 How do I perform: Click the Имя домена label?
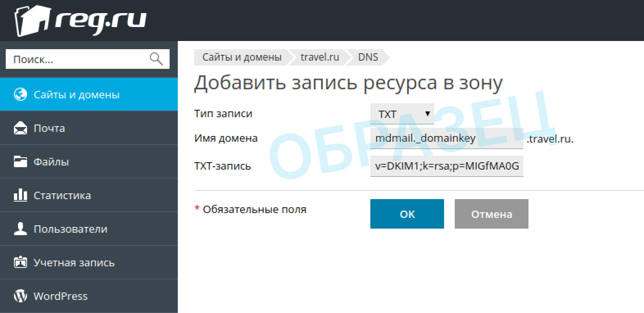point(226,138)
